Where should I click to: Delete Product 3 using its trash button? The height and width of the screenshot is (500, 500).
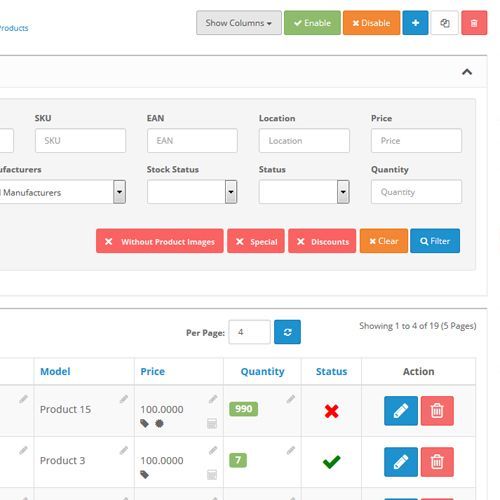(437, 462)
